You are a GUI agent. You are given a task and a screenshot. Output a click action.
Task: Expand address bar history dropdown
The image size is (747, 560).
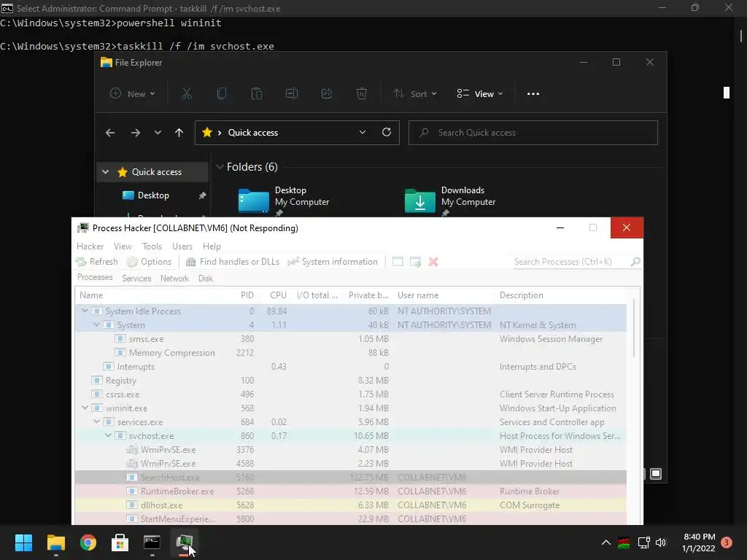coord(363,133)
